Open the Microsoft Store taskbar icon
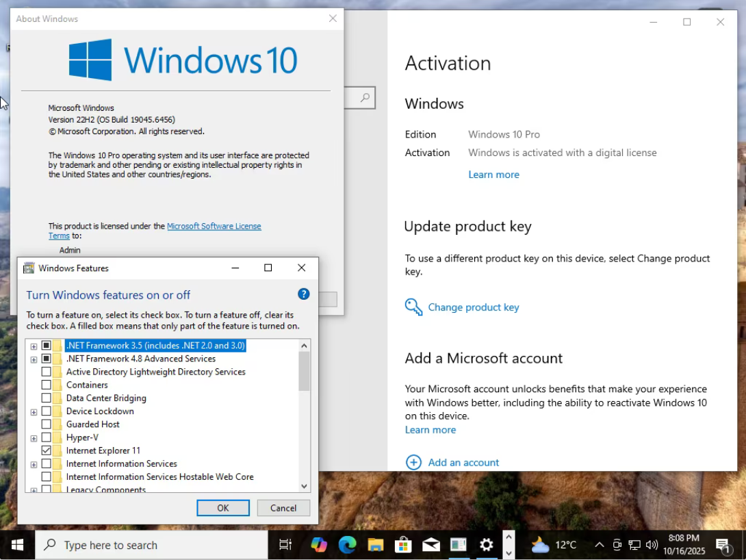746x560 pixels. pyautogui.click(x=403, y=545)
